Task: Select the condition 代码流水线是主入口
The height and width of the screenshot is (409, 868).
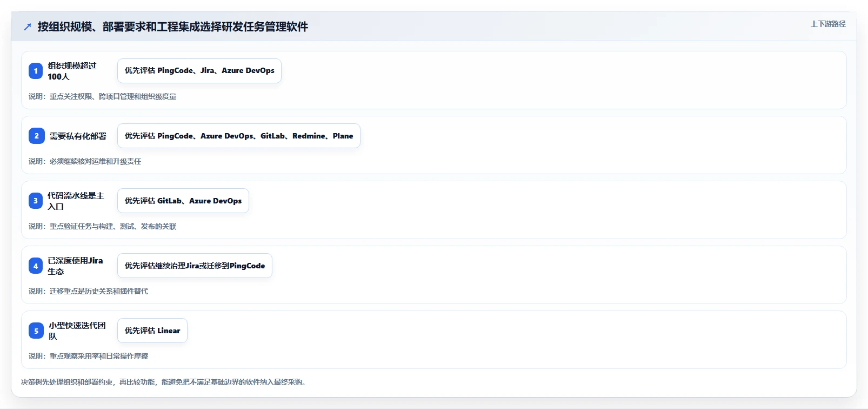Action: click(76, 201)
